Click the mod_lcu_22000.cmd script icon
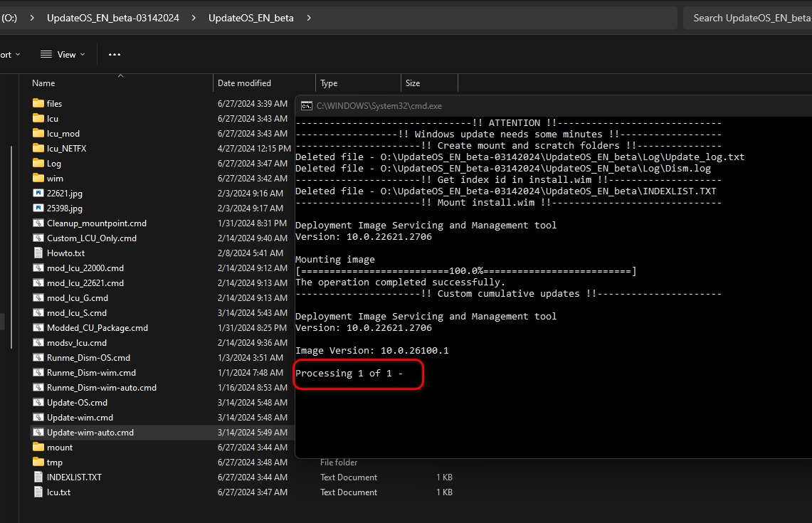The width and height of the screenshot is (812, 523). pyautogui.click(x=38, y=268)
